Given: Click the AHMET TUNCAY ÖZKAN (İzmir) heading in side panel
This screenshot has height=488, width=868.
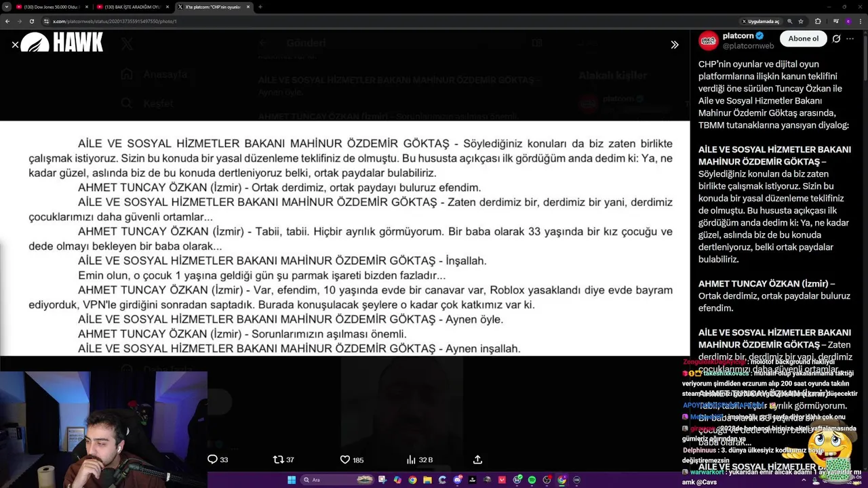Looking at the screenshot, I should pyautogui.click(x=766, y=283).
